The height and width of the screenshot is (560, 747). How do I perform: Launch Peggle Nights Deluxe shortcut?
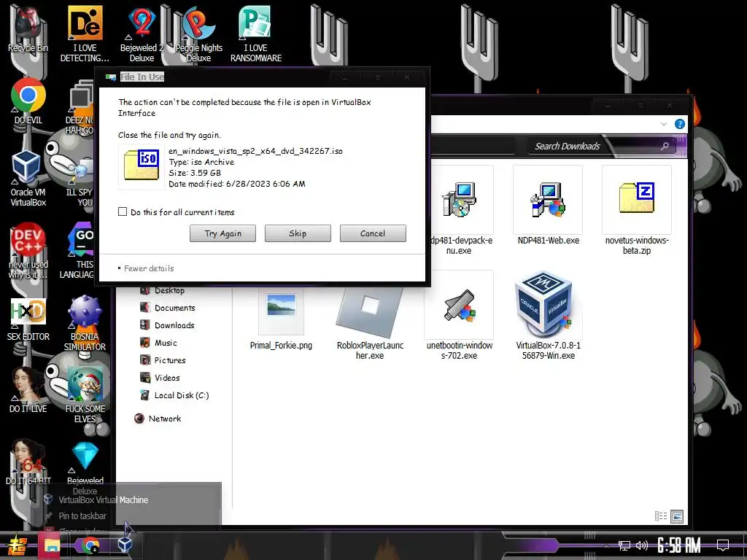tap(198, 34)
